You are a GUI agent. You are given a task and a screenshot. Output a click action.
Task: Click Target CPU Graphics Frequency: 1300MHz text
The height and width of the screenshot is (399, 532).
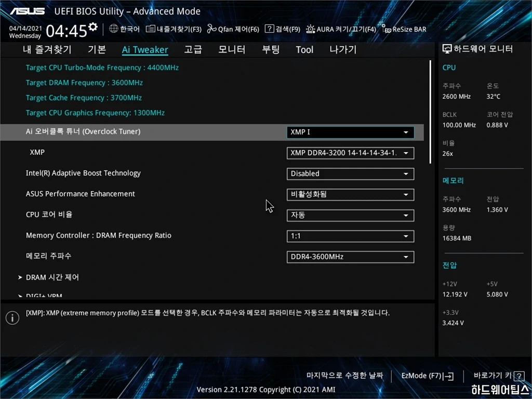(96, 113)
